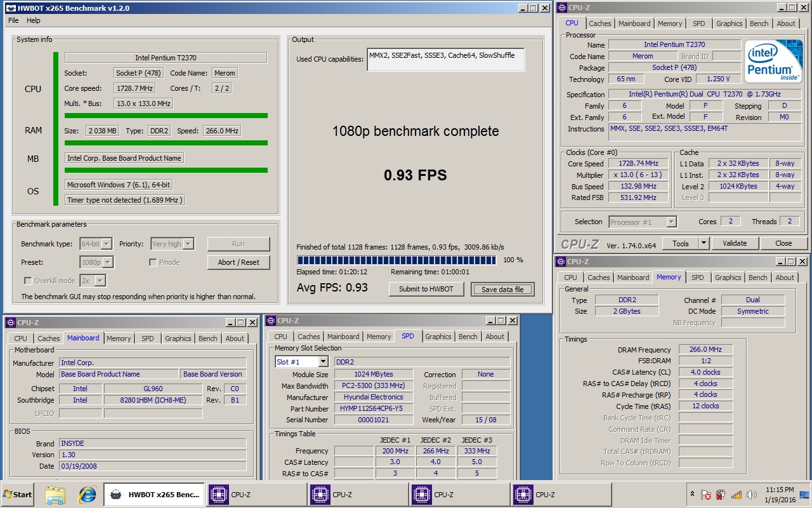Select Mainboard tab in the CPU window

pyautogui.click(x=634, y=23)
